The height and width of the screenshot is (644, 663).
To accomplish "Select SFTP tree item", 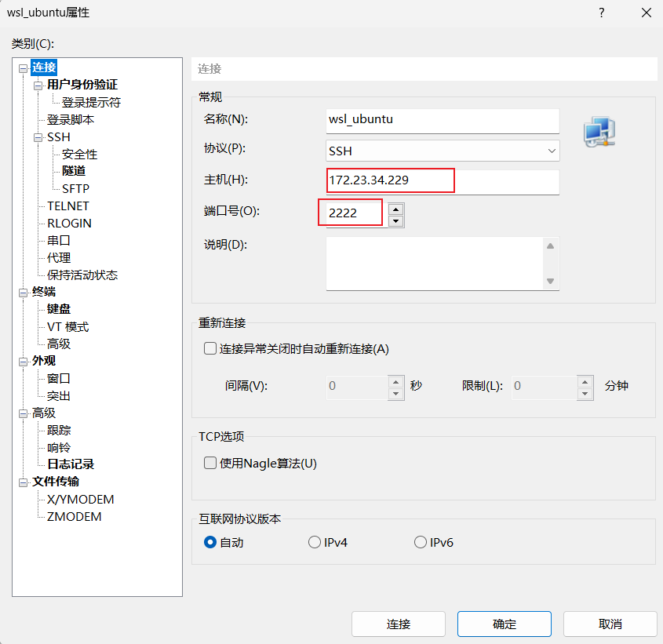I will (75, 188).
